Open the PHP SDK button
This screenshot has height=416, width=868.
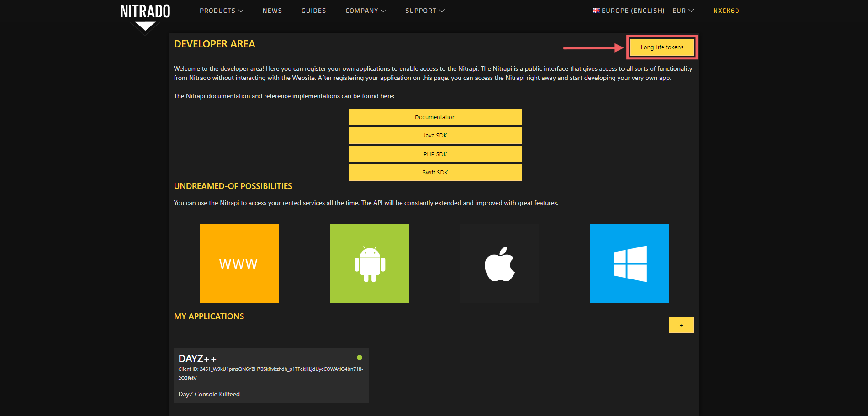[x=435, y=154]
